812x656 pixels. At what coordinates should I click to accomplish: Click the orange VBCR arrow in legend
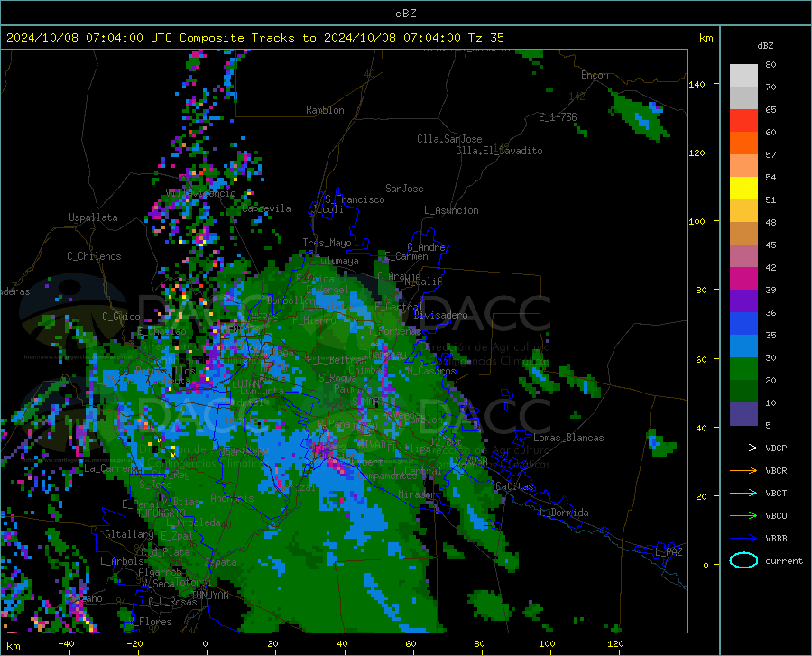(743, 470)
